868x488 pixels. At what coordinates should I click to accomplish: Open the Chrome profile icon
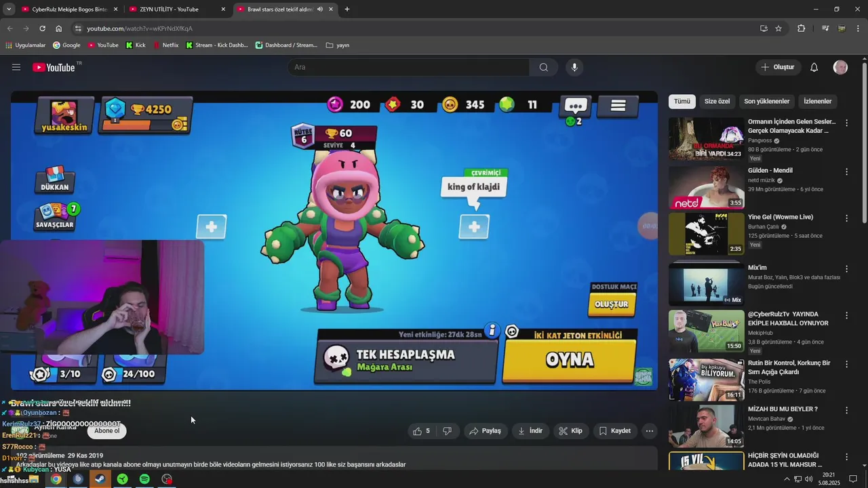[x=842, y=28]
